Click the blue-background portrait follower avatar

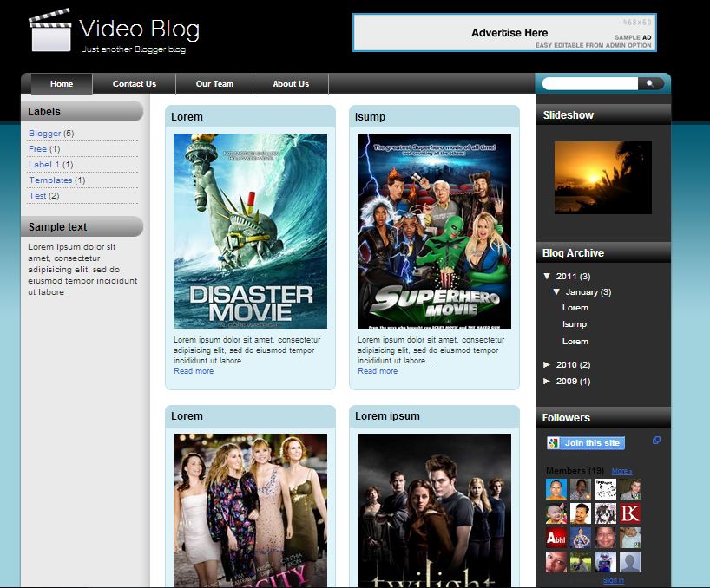coord(556,489)
